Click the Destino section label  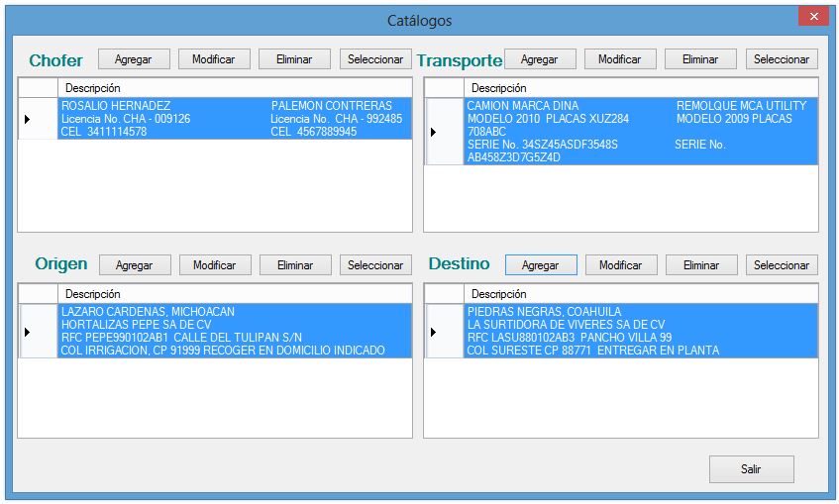459,263
